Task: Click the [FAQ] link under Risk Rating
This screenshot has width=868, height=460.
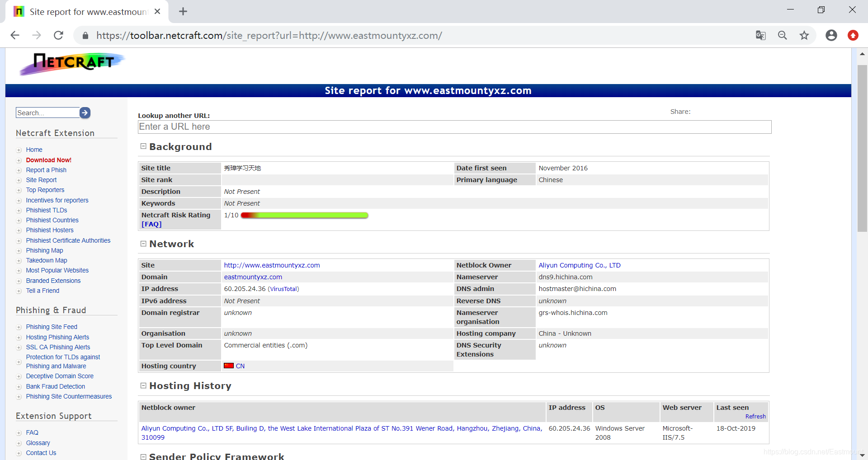Action: click(151, 224)
